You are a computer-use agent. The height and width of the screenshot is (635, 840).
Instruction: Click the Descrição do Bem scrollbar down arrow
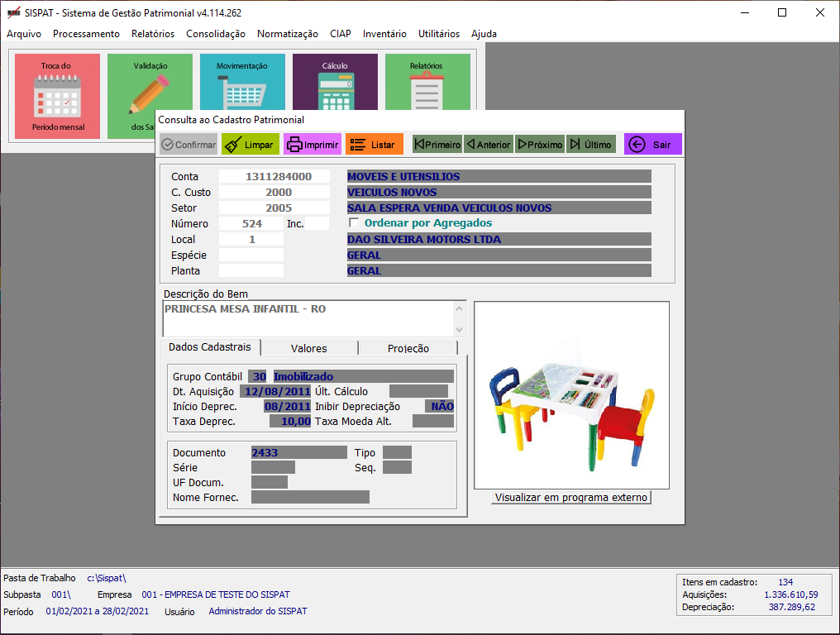[460, 330]
